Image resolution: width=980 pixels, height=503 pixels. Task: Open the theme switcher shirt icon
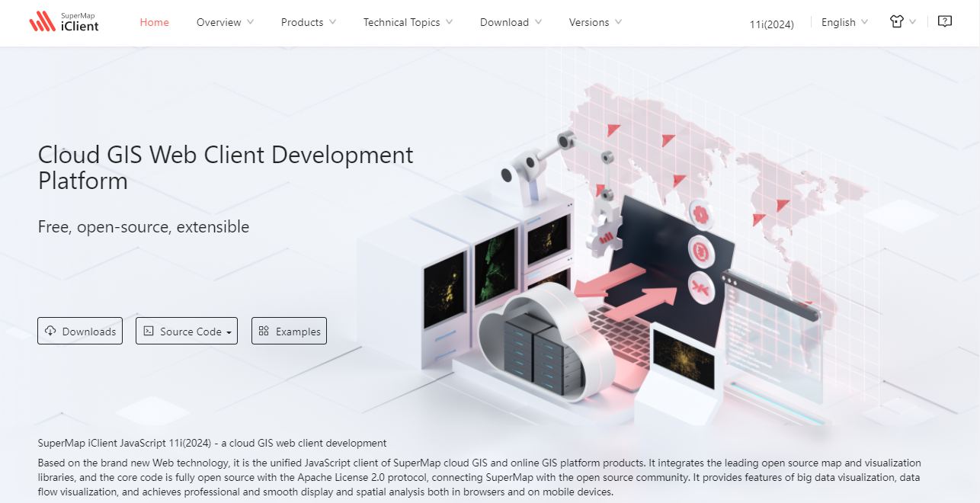(896, 22)
